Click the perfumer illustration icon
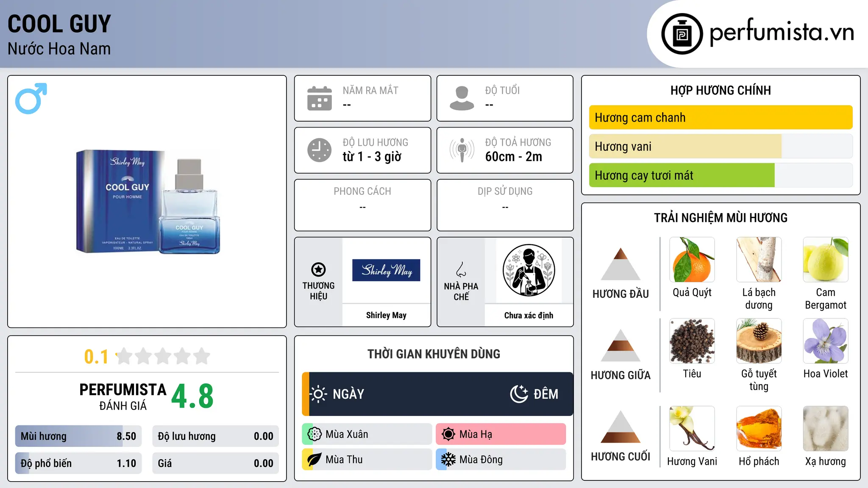 click(529, 270)
